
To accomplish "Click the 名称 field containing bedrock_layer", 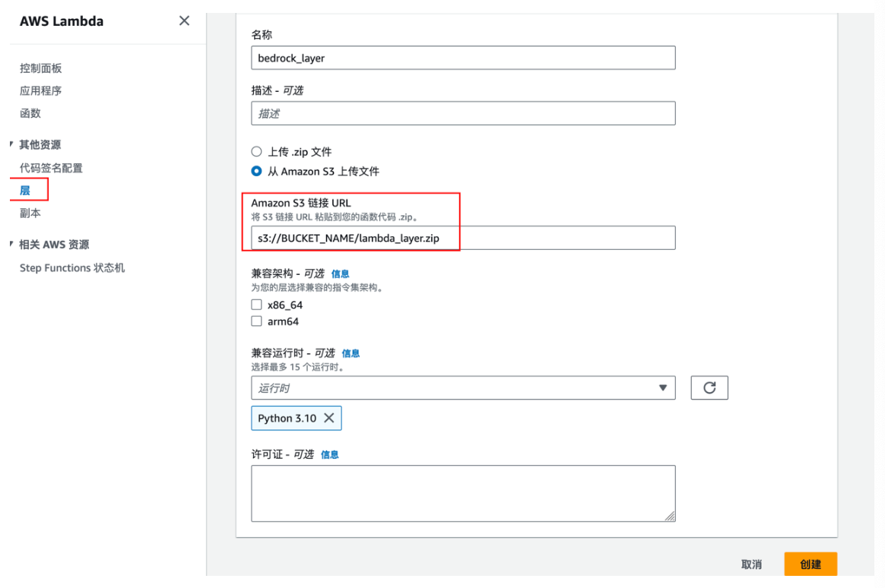I will (x=463, y=58).
